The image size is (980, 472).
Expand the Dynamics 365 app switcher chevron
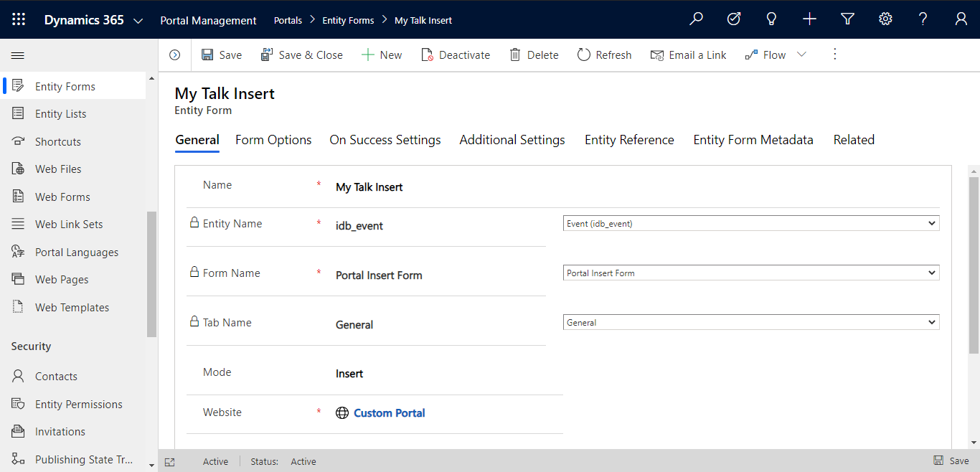138,20
